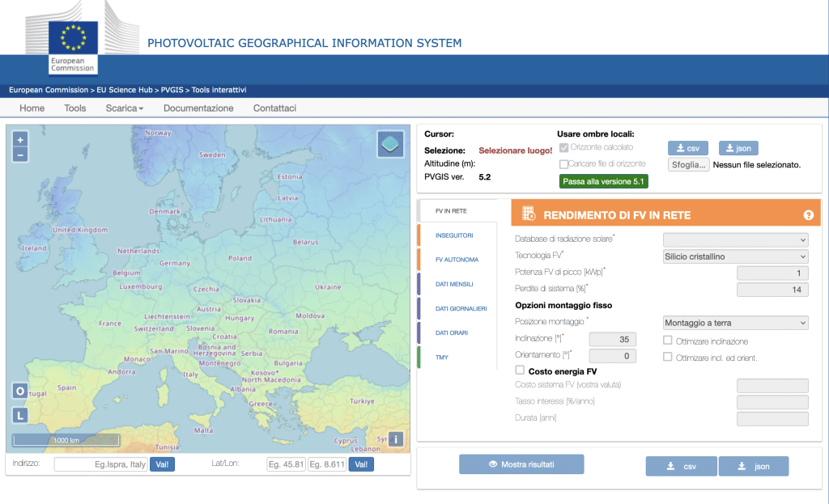829x504 pixels.
Task: Click the Indirizzo address input field
Action: pyautogui.click(x=100, y=464)
